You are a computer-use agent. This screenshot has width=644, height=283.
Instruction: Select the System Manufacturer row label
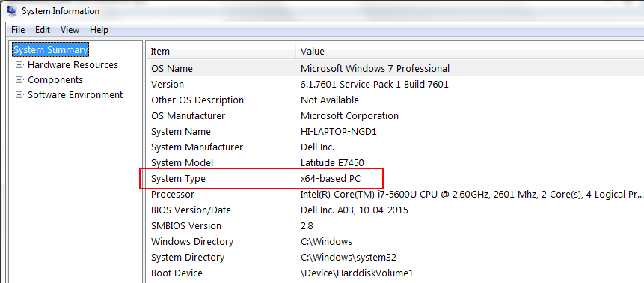tap(197, 147)
